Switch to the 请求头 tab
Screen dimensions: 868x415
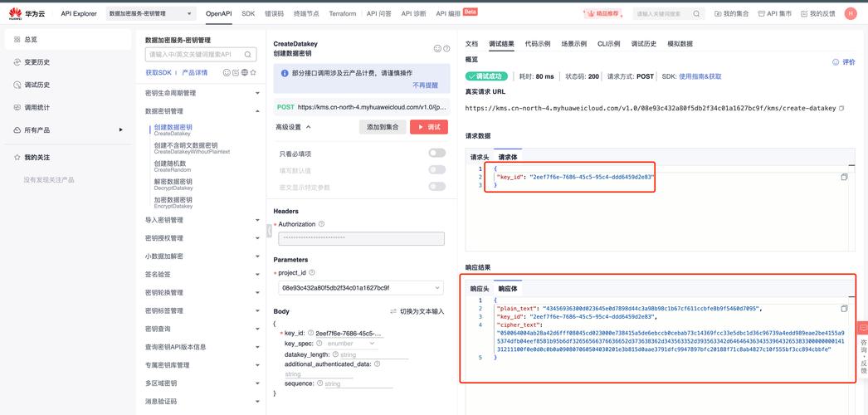pyautogui.click(x=480, y=158)
